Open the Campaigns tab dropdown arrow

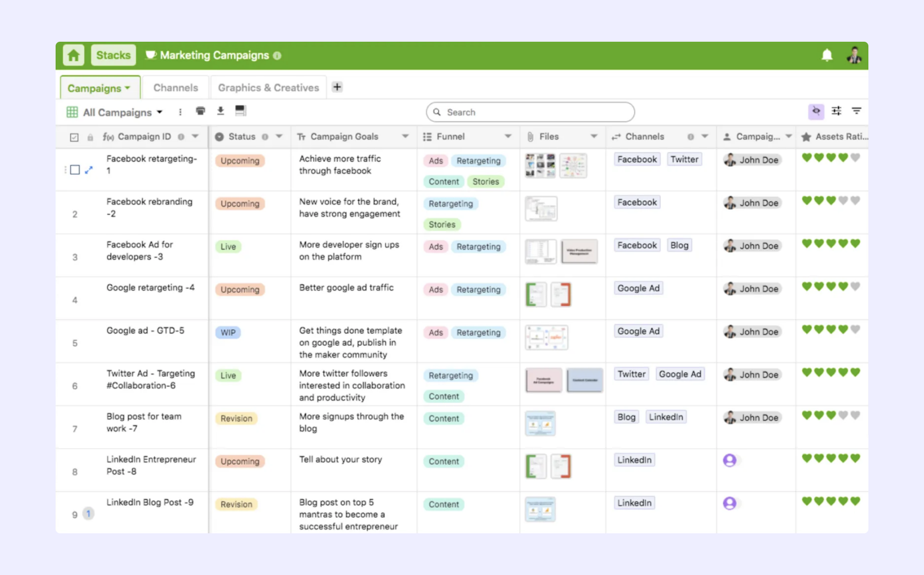(127, 88)
